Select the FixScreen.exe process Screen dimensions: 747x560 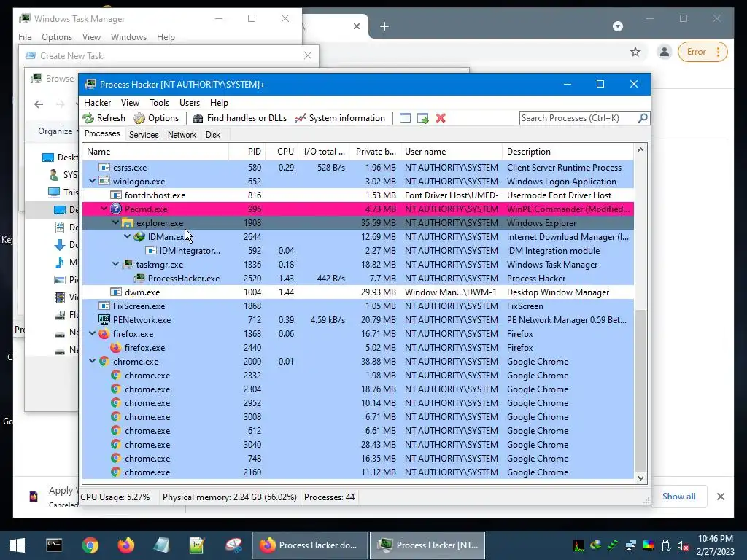[x=357, y=306]
